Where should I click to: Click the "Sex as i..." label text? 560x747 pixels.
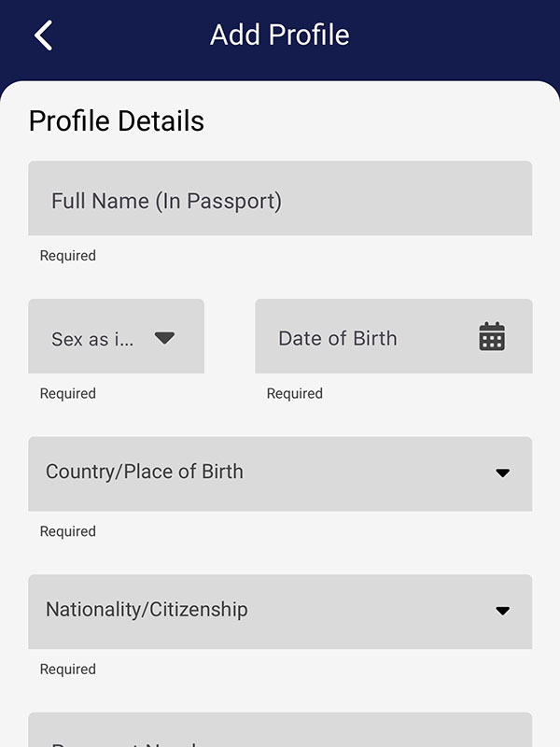point(92,339)
